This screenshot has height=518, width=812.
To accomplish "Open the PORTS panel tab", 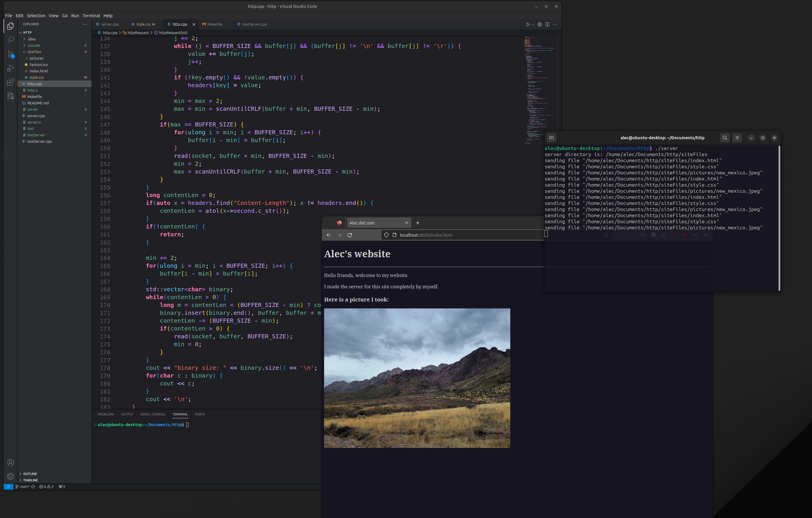I will tap(200, 414).
